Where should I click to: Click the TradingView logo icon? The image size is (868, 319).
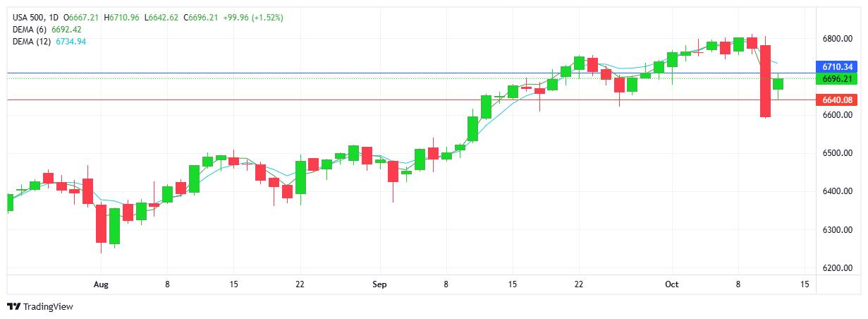point(14,307)
